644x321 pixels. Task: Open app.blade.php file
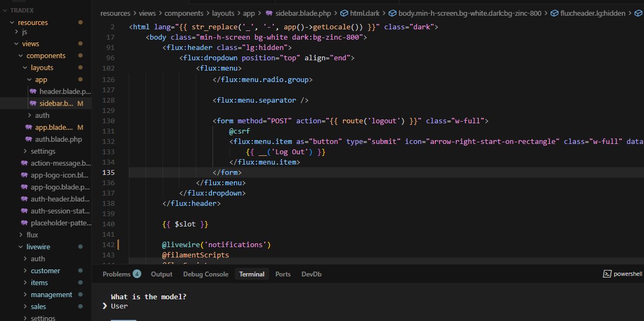point(54,127)
